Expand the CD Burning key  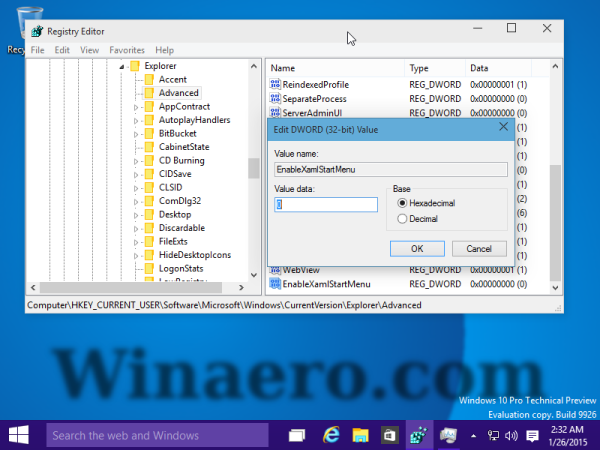pyautogui.click(x=136, y=161)
